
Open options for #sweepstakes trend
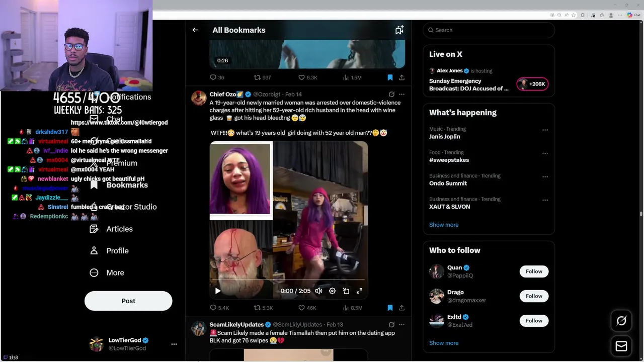(545, 153)
